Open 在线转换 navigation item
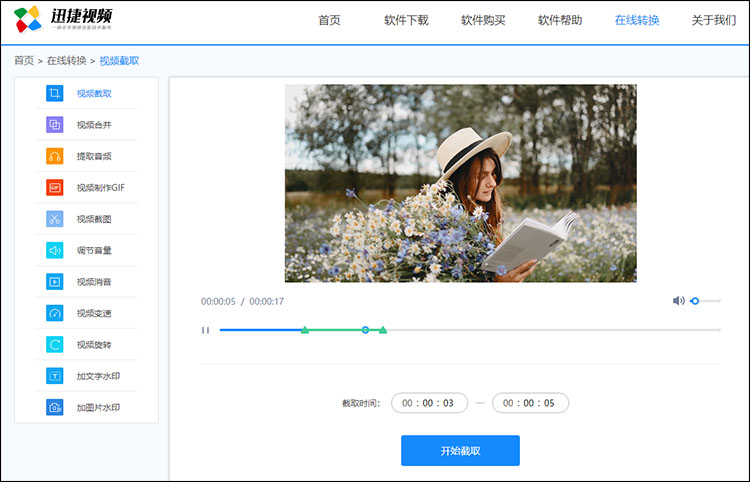The height and width of the screenshot is (482, 750). [x=637, y=20]
